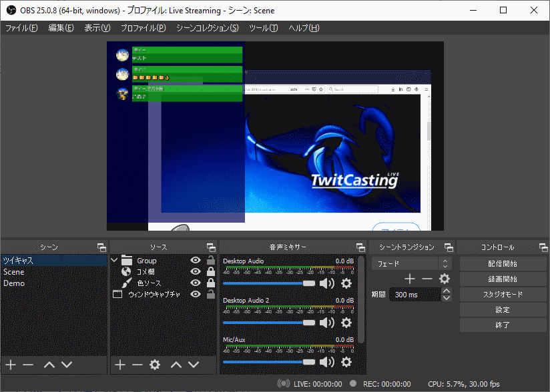Open 設定 settings button

[x=503, y=310]
